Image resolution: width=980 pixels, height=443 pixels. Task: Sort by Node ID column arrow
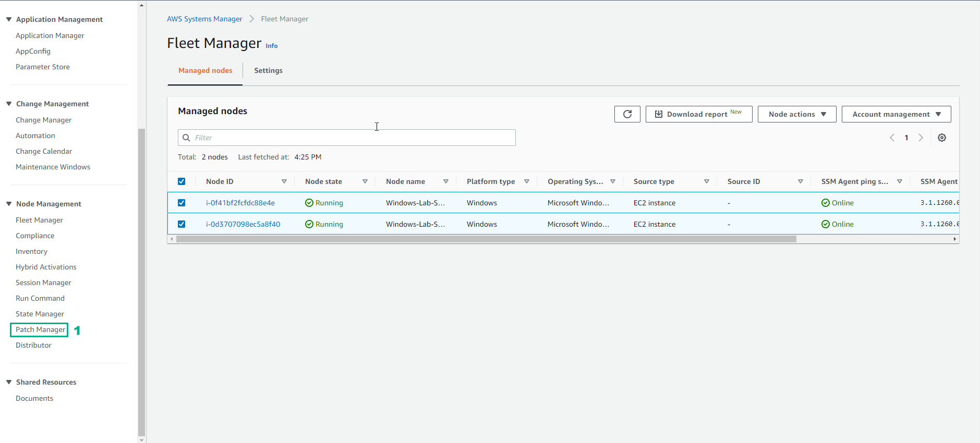[284, 181]
